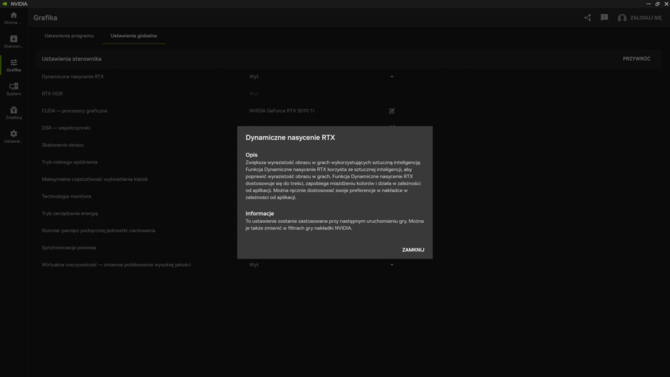Click the ZAMKNIJ button in the dialog
The height and width of the screenshot is (377, 670).
(x=413, y=250)
